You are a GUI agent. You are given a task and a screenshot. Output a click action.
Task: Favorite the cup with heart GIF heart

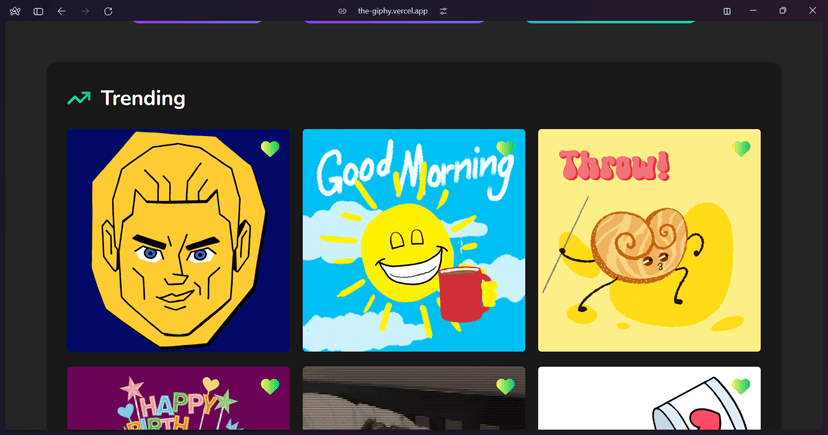741,386
